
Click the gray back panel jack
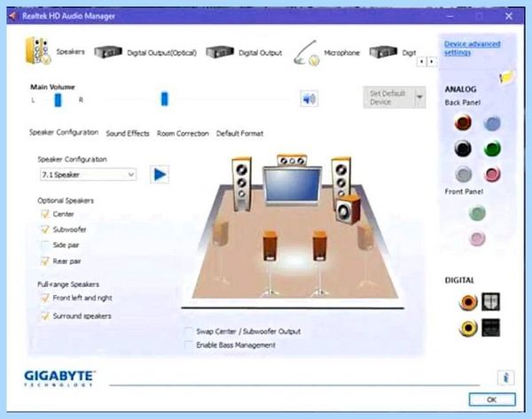click(x=464, y=175)
